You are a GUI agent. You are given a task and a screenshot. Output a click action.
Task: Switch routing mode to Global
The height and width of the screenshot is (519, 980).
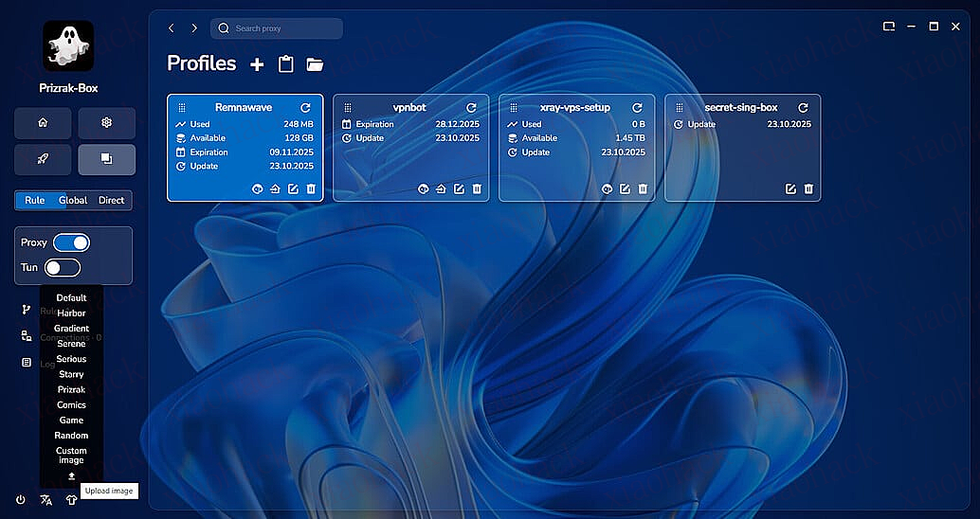coord(73,201)
